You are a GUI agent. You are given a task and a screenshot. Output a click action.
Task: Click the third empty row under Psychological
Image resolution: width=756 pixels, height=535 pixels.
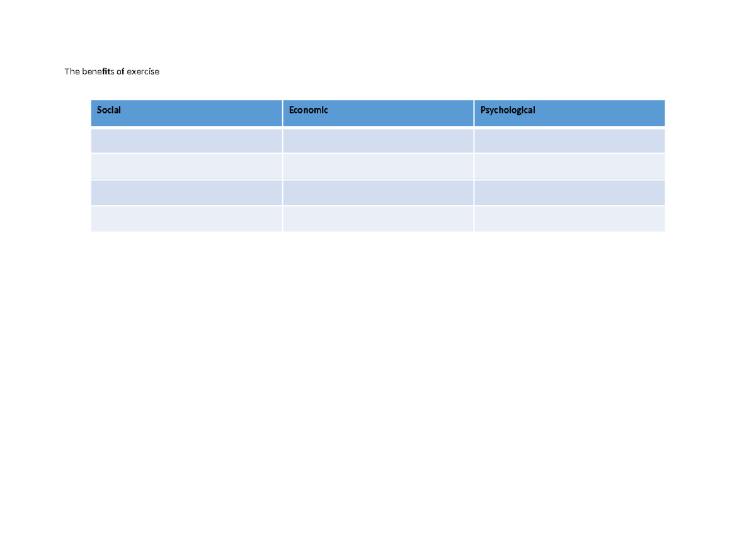[570, 193]
